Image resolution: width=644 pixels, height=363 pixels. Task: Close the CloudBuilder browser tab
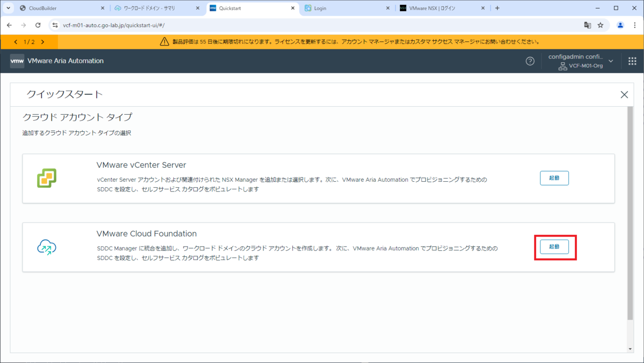point(102,8)
